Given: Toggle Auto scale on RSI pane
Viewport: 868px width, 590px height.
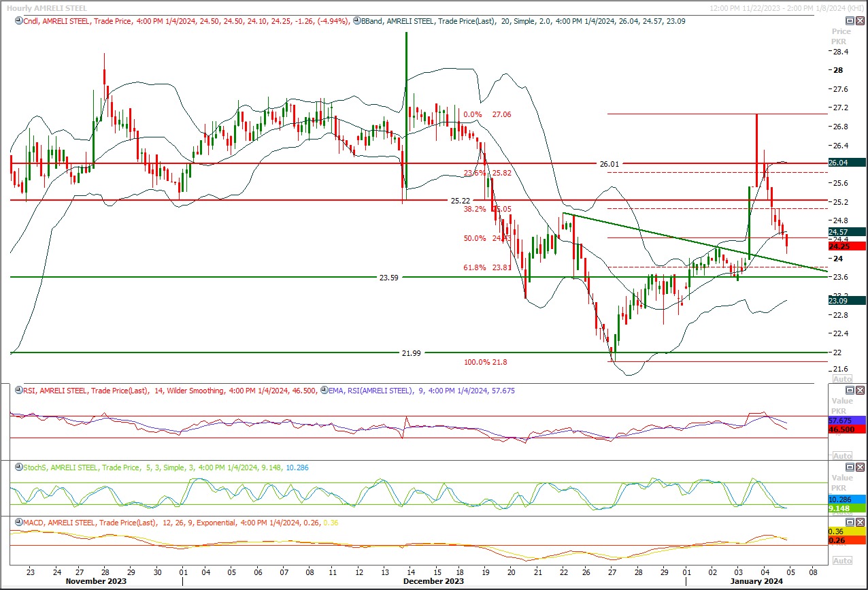Looking at the screenshot, I should (842, 455).
